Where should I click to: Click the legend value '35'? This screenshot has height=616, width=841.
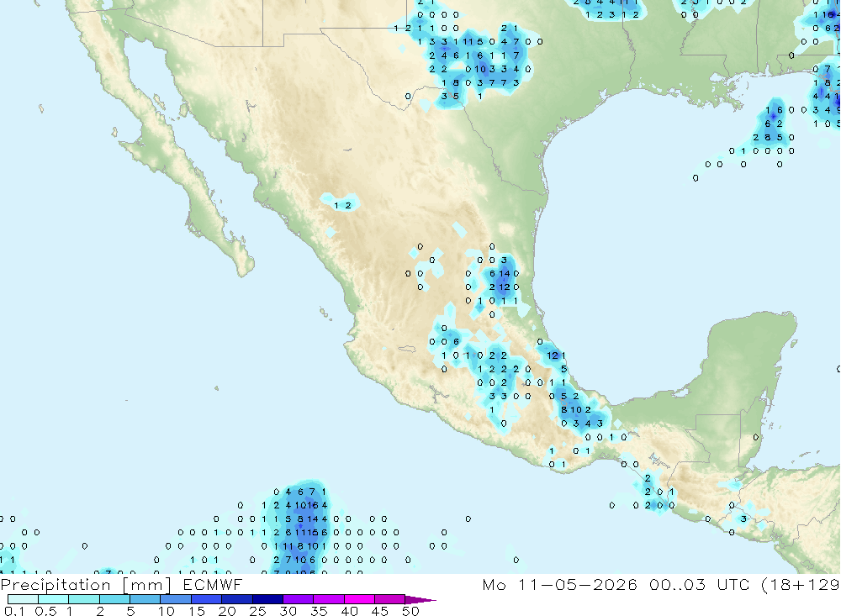(x=319, y=611)
